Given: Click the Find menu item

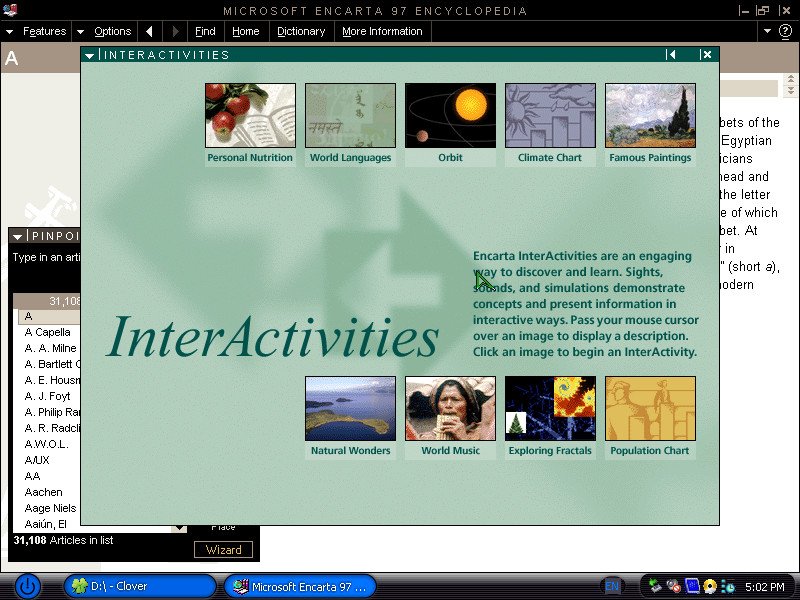Looking at the screenshot, I should [205, 31].
